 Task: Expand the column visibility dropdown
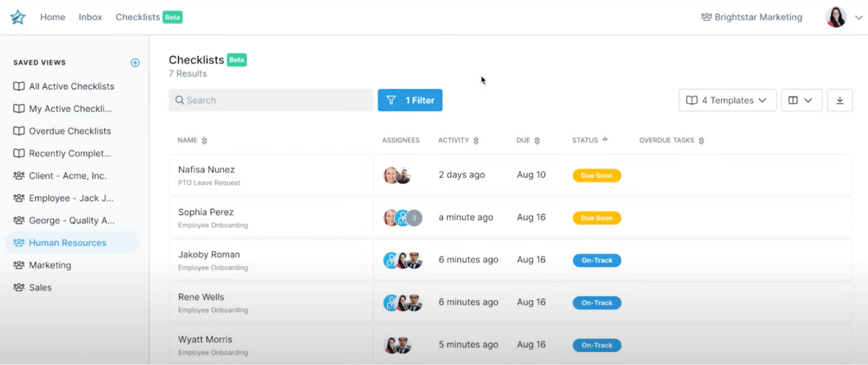click(x=801, y=100)
